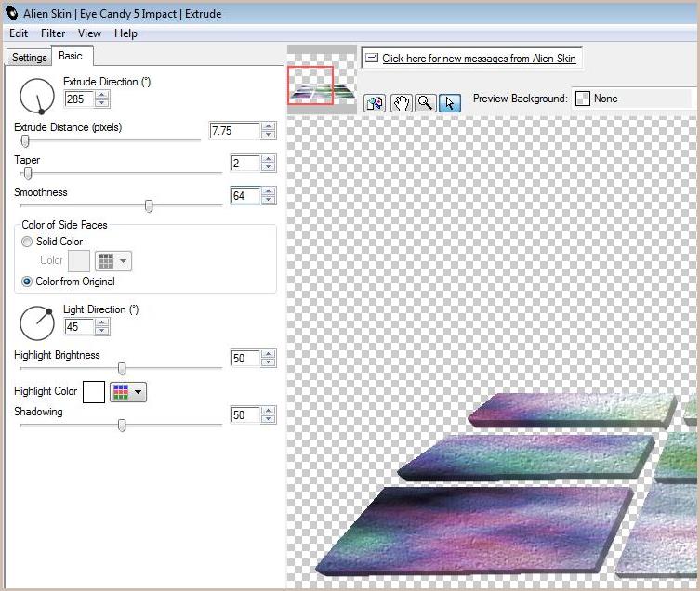Image resolution: width=700 pixels, height=591 pixels.
Task: Click the Alien Skin logo in title bar
Action: pyautogui.click(x=12, y=12)
